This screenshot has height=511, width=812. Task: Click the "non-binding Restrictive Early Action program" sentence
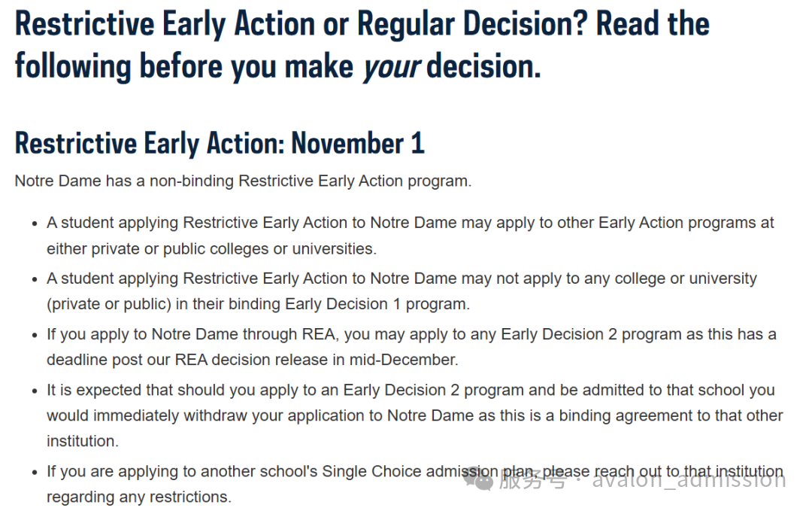pyautogui.click(x=243, y=181)
